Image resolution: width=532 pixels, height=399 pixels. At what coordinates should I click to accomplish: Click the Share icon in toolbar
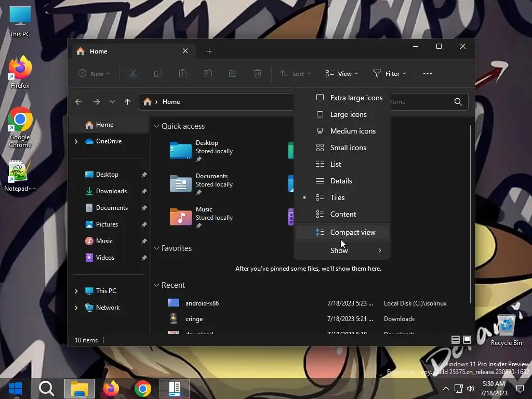click(x=233, y=73)
